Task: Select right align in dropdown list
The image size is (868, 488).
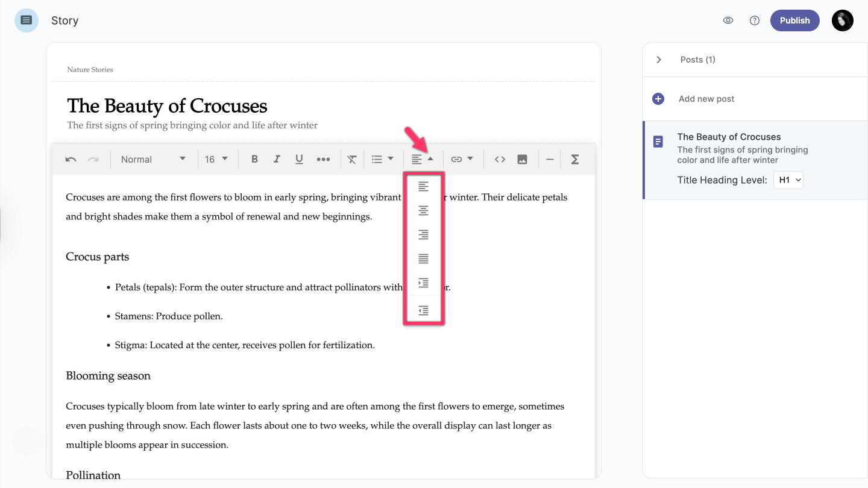Action: tap(424, 235)
